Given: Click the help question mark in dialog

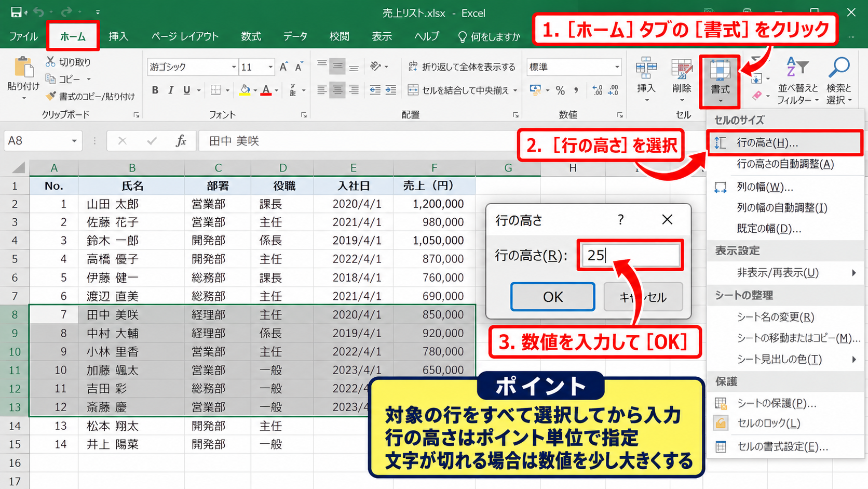Looking at the screenshot, I should (620, 220).
